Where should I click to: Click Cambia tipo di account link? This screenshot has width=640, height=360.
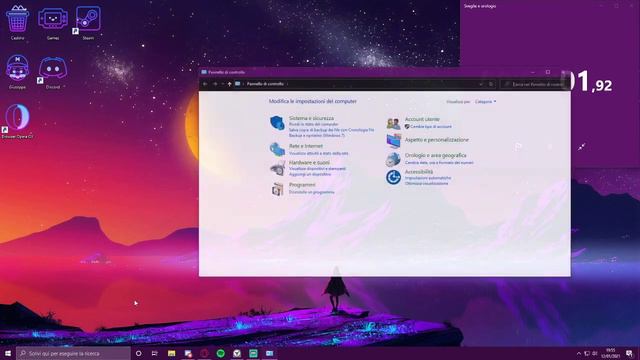[431, 127]
